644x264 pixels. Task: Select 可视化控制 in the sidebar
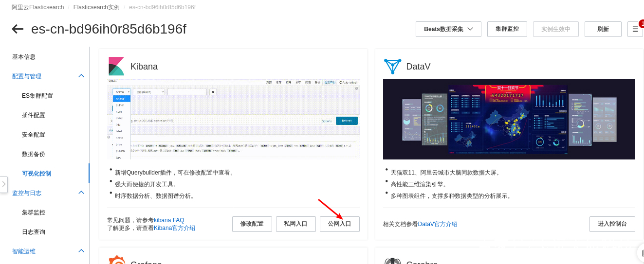click(x=37, y=174)
